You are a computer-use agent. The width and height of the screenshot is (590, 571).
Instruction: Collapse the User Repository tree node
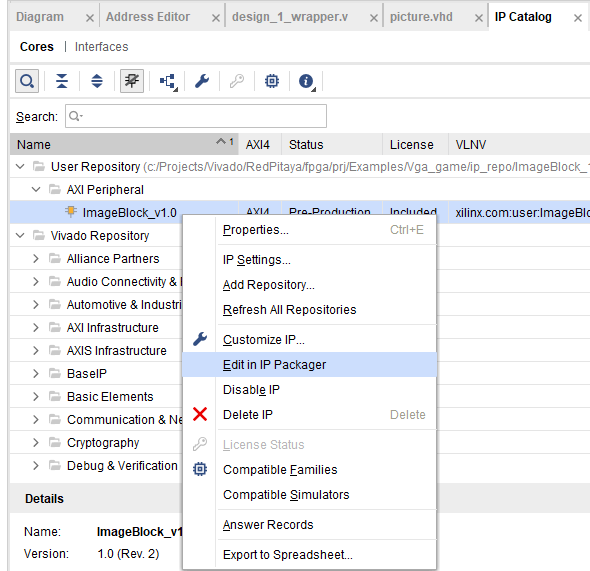click(x=20, y=166)
